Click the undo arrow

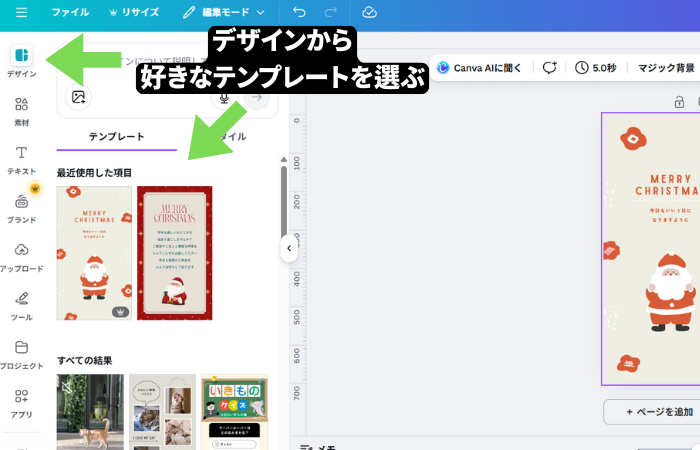[x=299, y=12]
